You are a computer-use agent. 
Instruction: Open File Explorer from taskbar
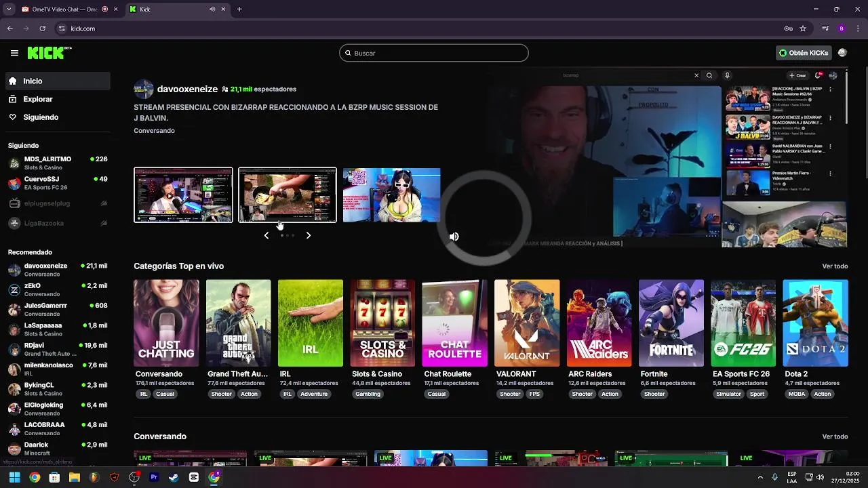pos(75,477)
